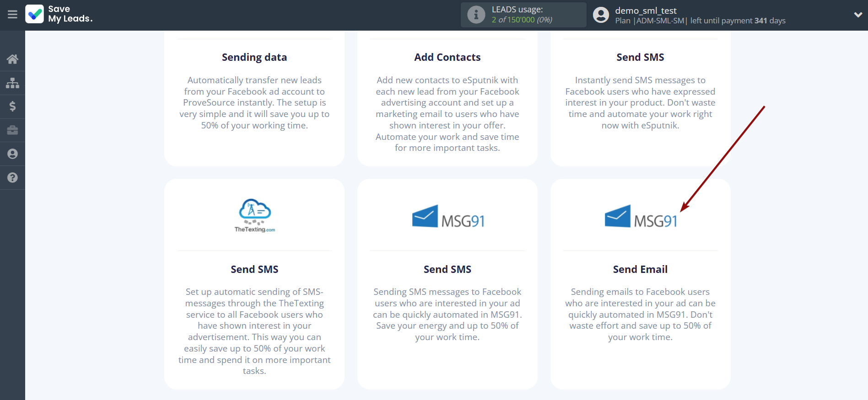Viewport: 868px width, 400px height.
Task: Click the LEADS usage info icon
Action: (x=476, y=15)
